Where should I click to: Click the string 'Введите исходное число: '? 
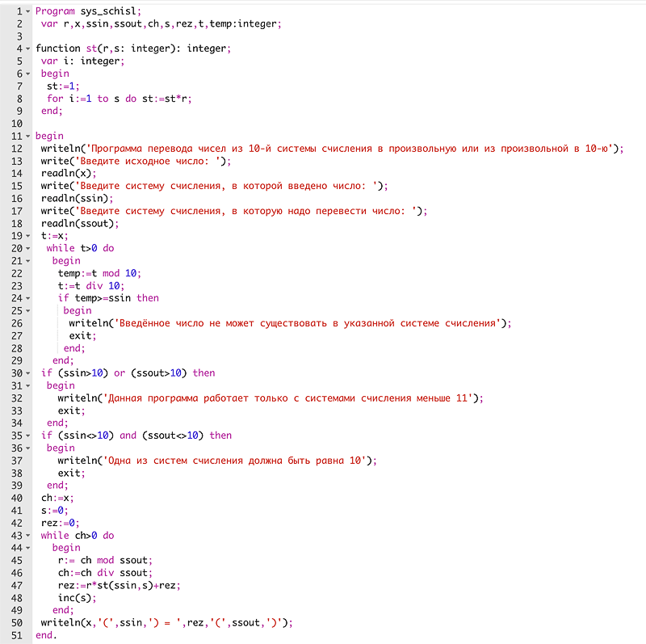pos(147,162)
